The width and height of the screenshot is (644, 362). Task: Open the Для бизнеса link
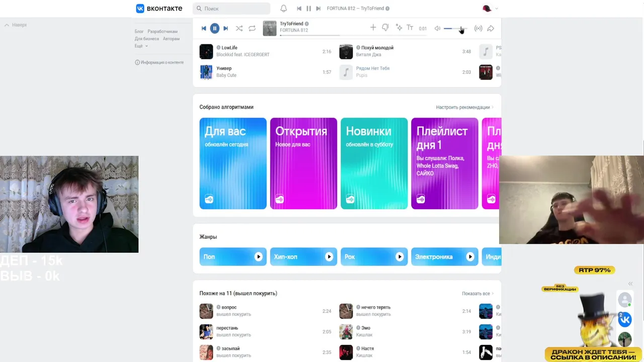point(147,39)
